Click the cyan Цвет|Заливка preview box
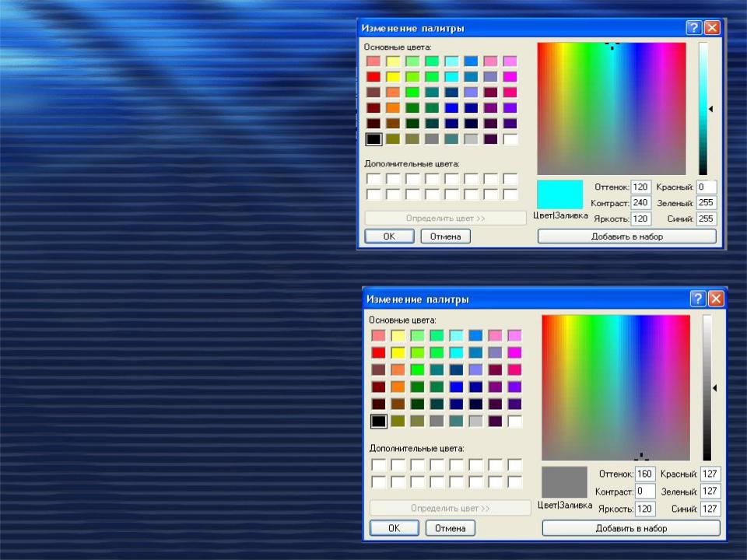The width and height of the screenshot is (747, 560). (559, 194)
